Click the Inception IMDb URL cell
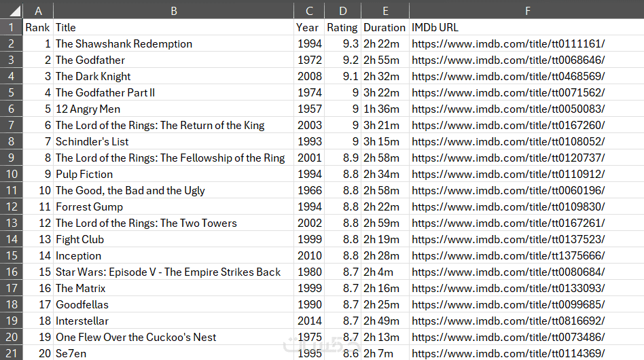644x360 pixels. pyautogui.click(x=508, y=255)
